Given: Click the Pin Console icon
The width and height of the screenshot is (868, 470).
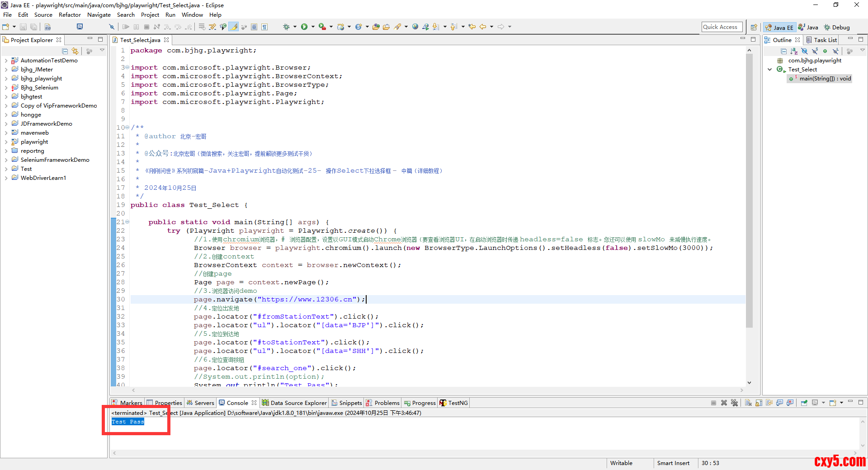Looking at the screenshot, I should pyautogui.click(x=804, y=403).
